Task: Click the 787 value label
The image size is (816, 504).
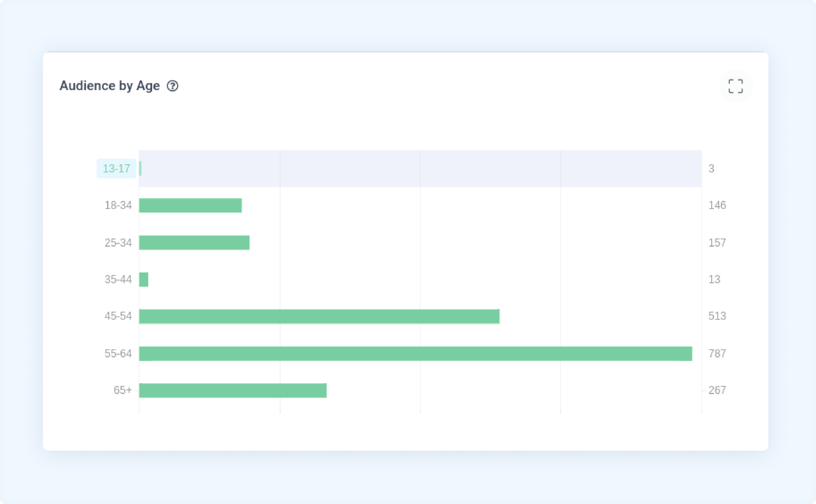Action: click(x=717, y=354)
